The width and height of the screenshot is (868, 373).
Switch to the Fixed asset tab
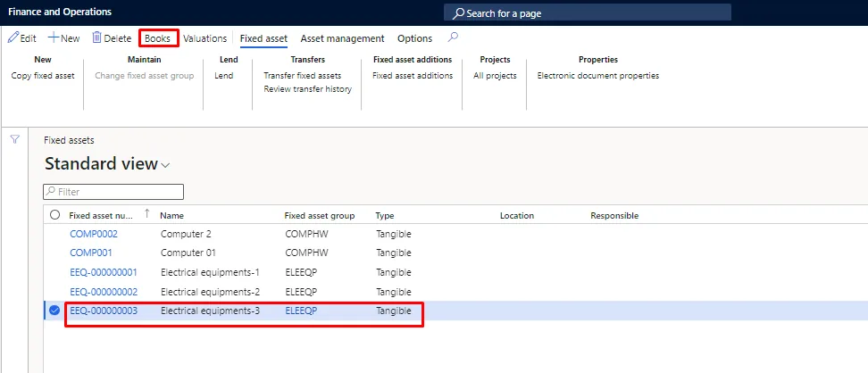click(x=263, y=38)
